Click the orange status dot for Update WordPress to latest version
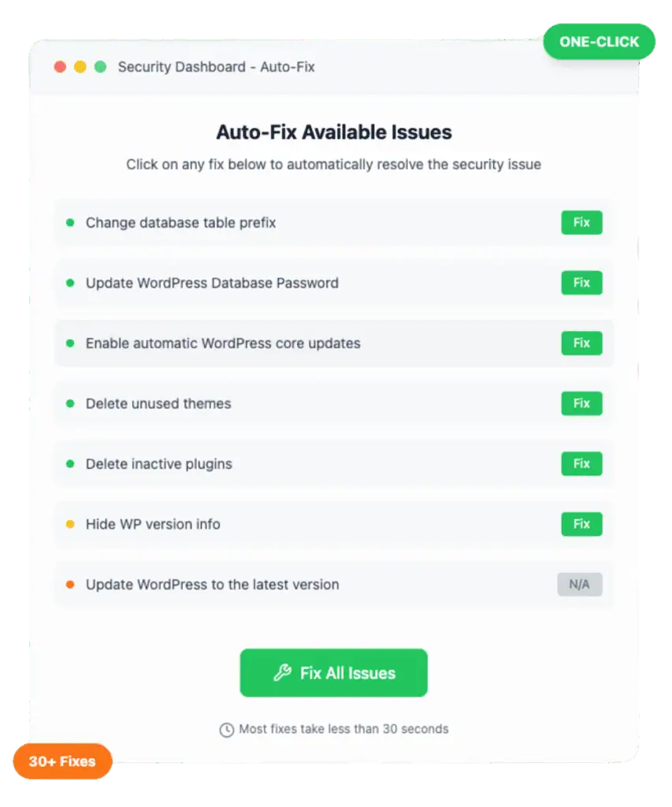 click(70, 584)
